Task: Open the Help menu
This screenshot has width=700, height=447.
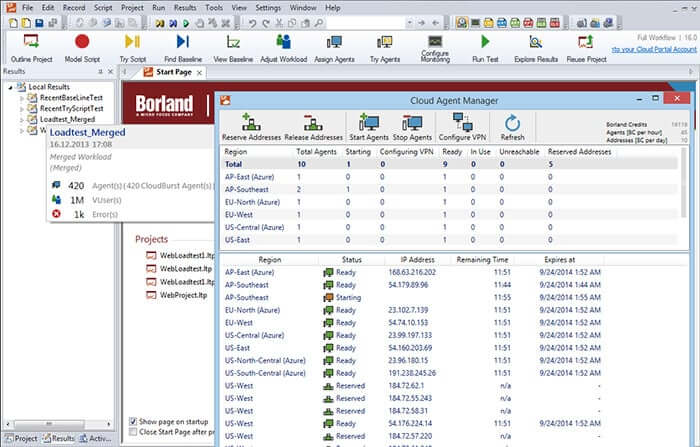Action: (x=333, y=8)
